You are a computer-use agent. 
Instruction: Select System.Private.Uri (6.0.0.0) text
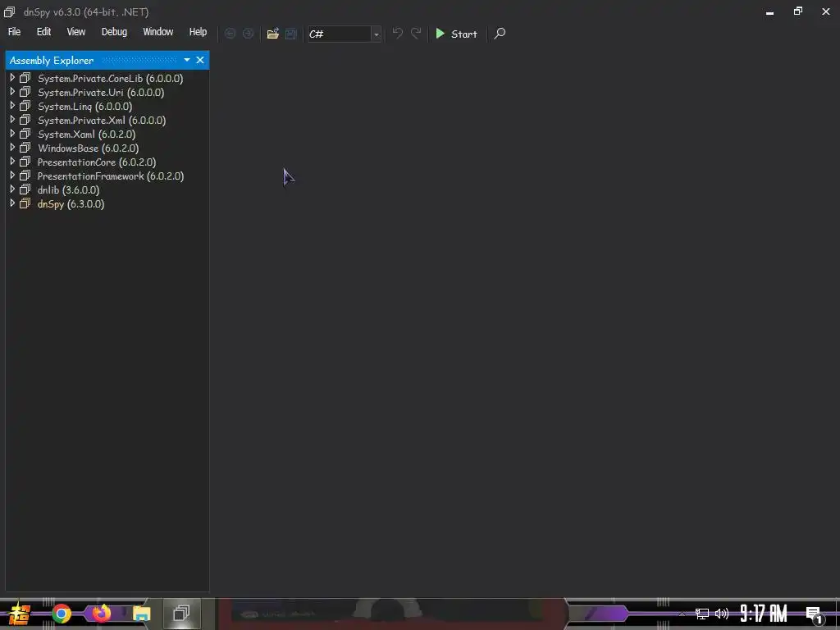[101, 92]
